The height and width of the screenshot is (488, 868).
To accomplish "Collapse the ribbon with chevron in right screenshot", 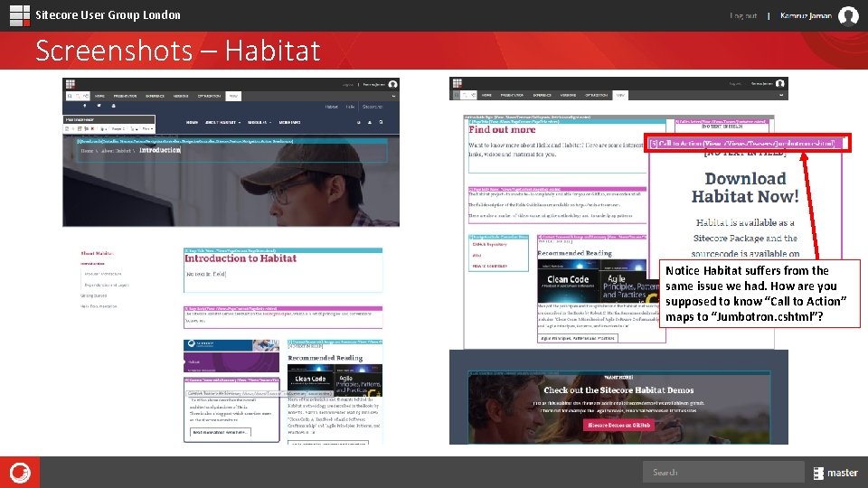I will click(x=781, y=95).
